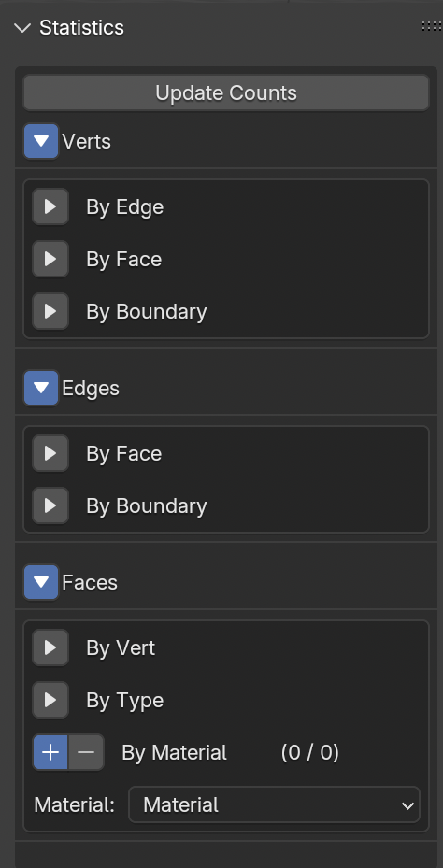Expand Faces By Vert triangle
The width and height of the screenshot is (443, 868).
click(x=50, y=647)
